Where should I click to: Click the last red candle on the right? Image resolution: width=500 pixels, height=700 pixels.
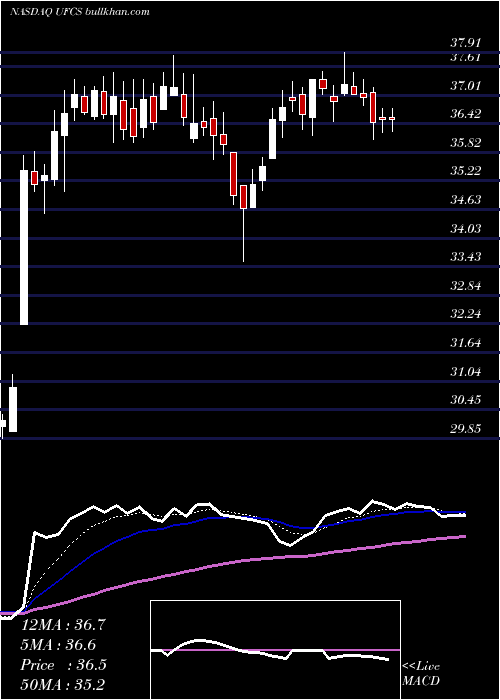coord(392,118)
